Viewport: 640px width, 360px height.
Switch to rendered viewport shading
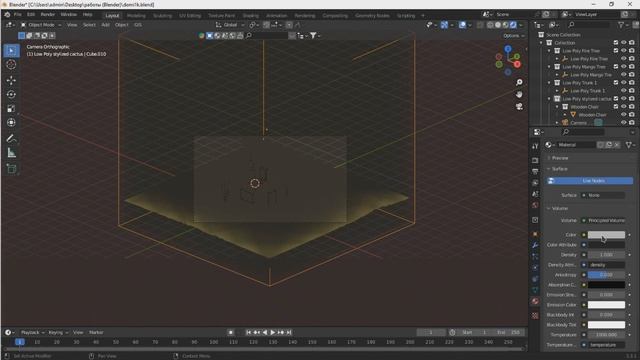513,25
